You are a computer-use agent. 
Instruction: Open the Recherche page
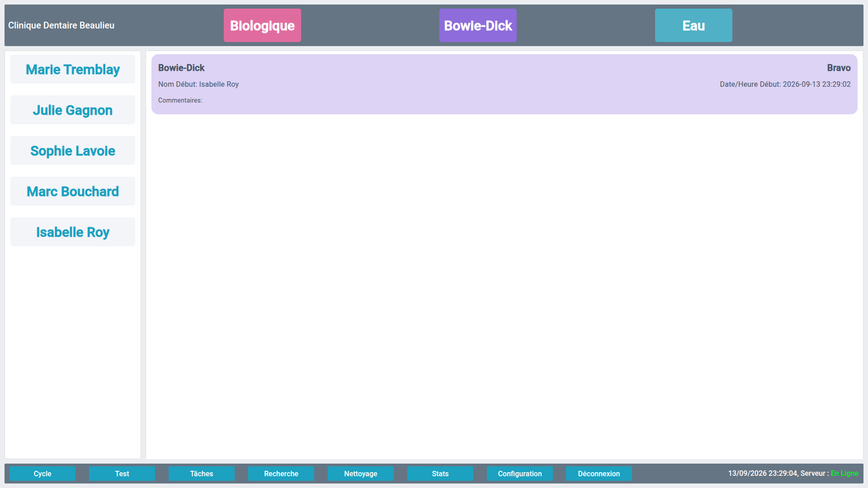tap(281, 474)
